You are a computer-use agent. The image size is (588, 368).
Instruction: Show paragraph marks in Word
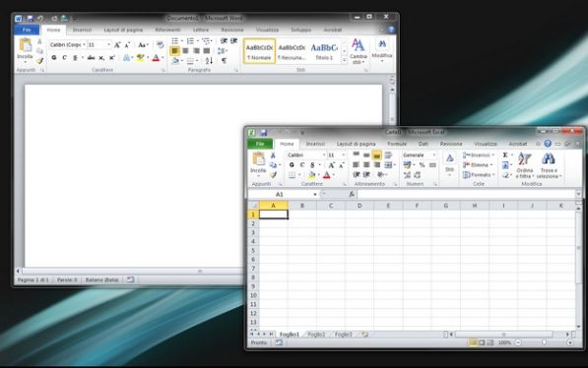pos(224,60)
